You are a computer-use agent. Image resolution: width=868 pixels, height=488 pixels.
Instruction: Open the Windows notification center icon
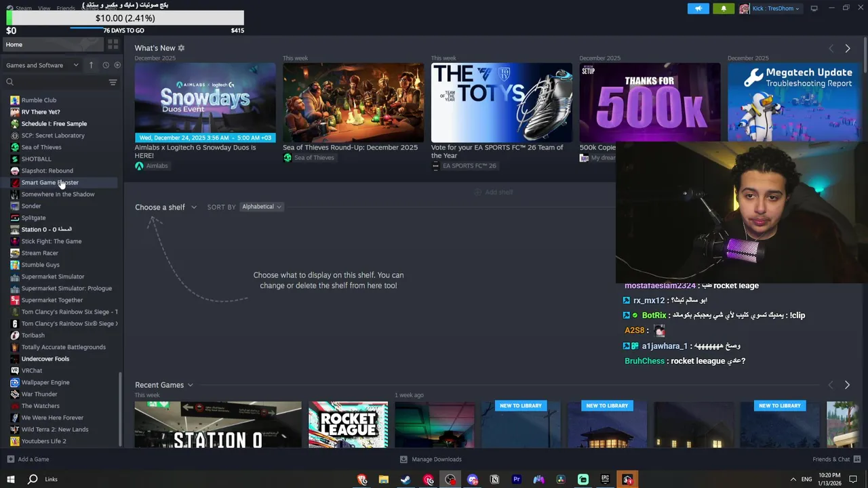[x=852, y=479]
